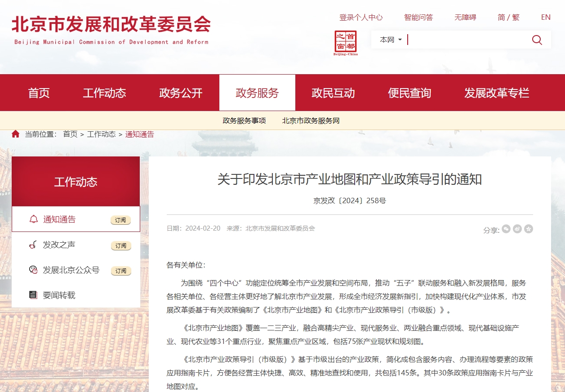
Task: Click the home icon in the breadcrumb
Action: pyautogui.click(x=16, y=134)
